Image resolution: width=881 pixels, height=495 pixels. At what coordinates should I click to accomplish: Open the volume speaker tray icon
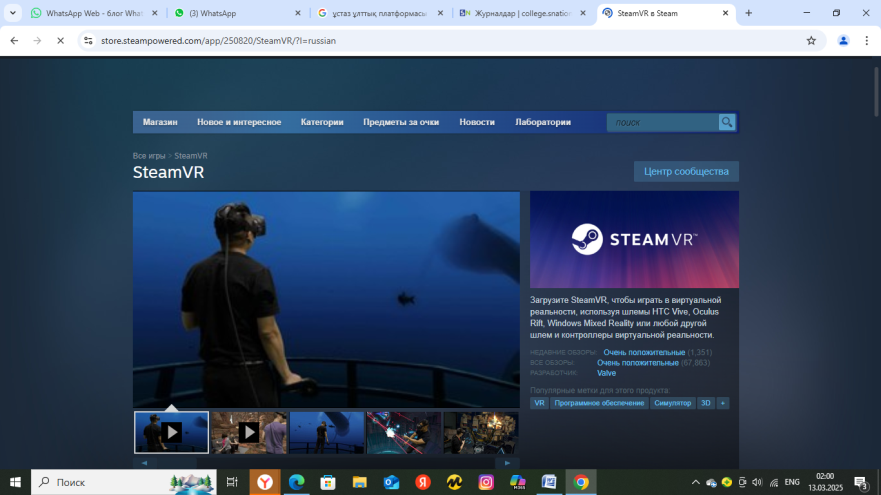[x=757, y=482]
